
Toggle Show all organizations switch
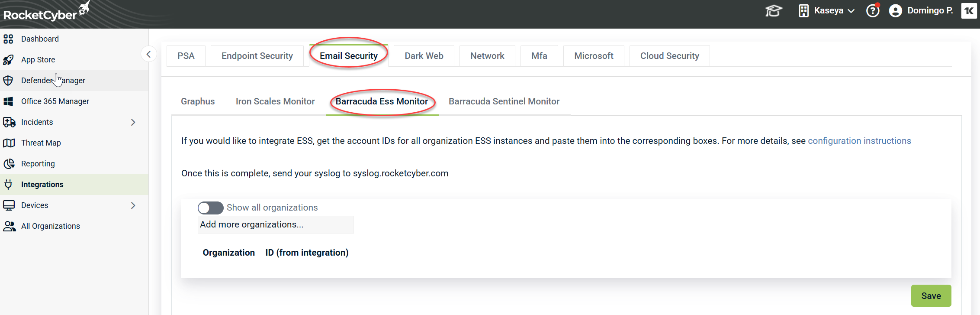(210, 208)
